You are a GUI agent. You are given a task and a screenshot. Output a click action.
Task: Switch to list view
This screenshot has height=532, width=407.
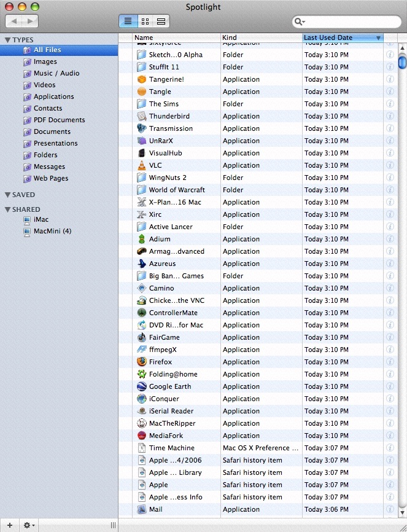(x=128, y=22)
